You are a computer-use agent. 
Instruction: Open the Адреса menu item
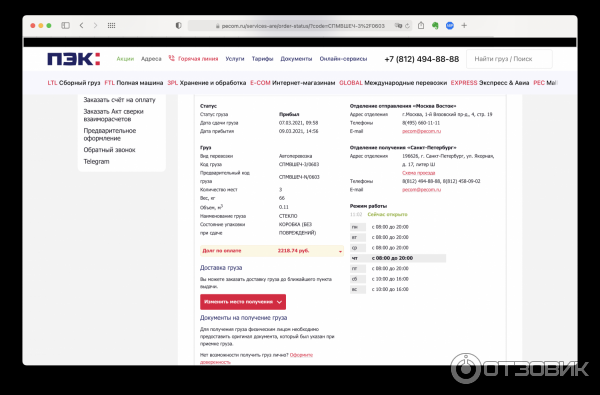click(x=151, y=59)
